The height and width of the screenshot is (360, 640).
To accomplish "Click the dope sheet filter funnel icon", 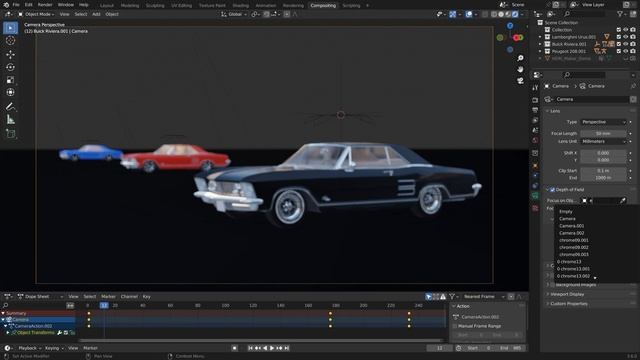I will pos(452,297).
